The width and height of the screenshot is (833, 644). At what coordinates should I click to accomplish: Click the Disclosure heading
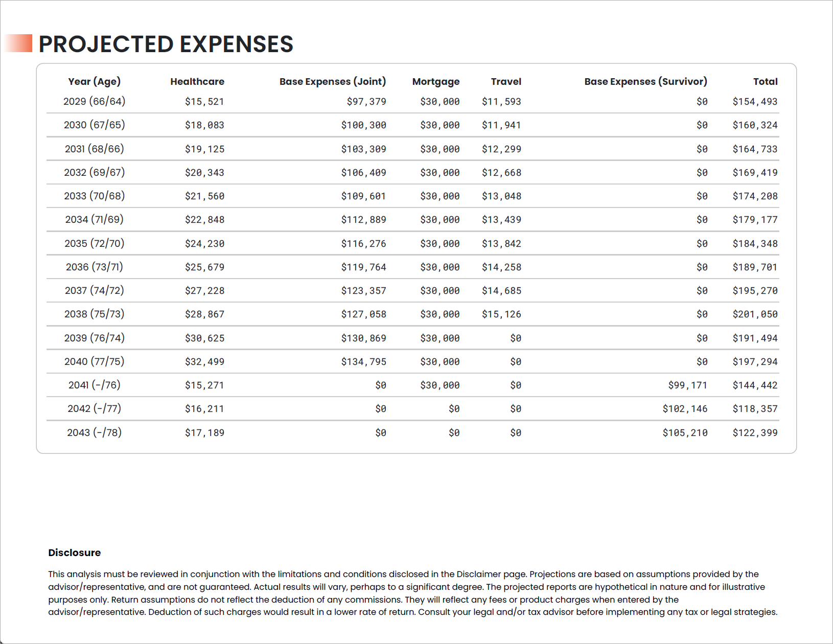(x=75, y=553)
